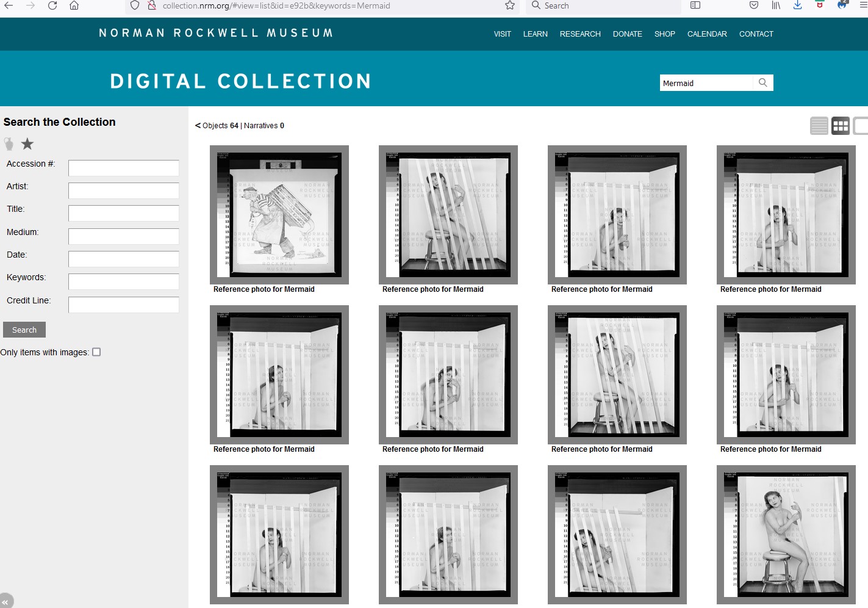Image resolution: width=868 pixels, height=608 pixels.
Task: Toggle Only items with images checkbox
Action: coord(96,352)
